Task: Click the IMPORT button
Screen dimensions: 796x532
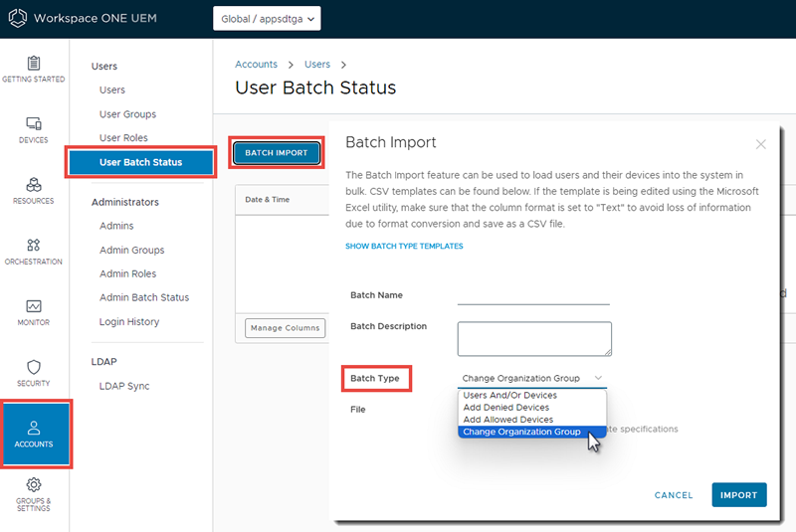Action: [x=738, y=495]
